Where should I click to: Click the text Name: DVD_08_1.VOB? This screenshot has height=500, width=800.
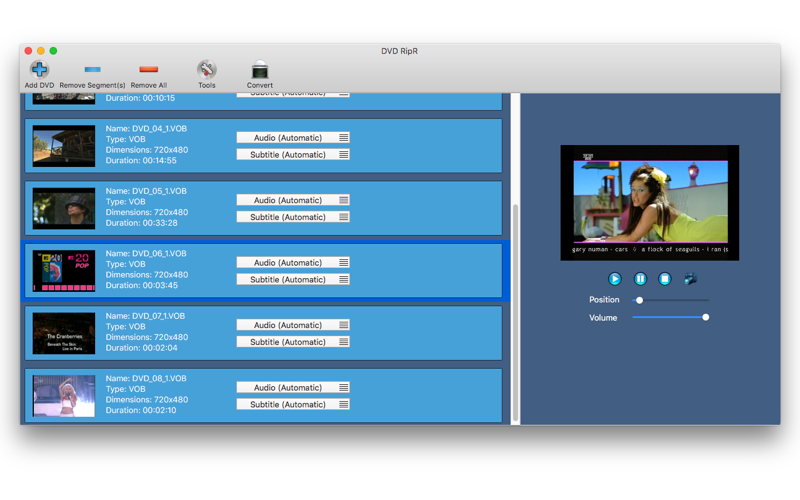point(146,379)
